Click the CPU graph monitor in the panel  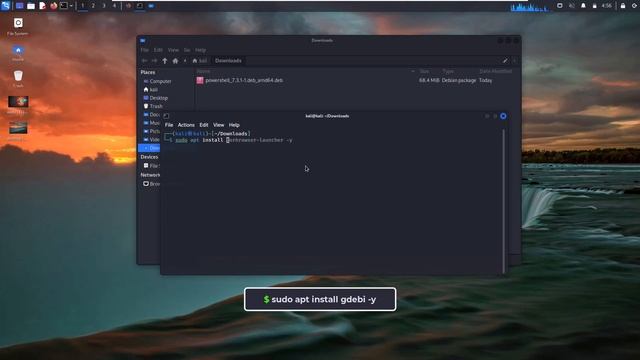click(530, 7)
